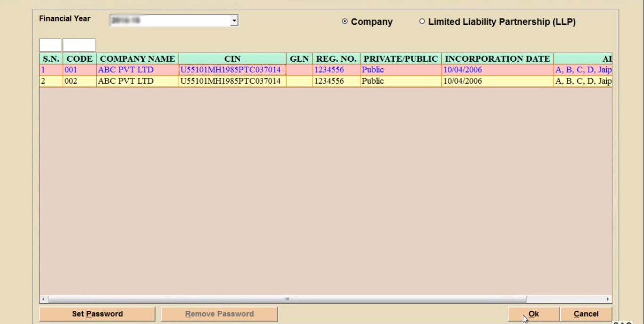Select Limited Liability Partnership (LLP) option
The image size is (644, 324).
tap(422, 22)
